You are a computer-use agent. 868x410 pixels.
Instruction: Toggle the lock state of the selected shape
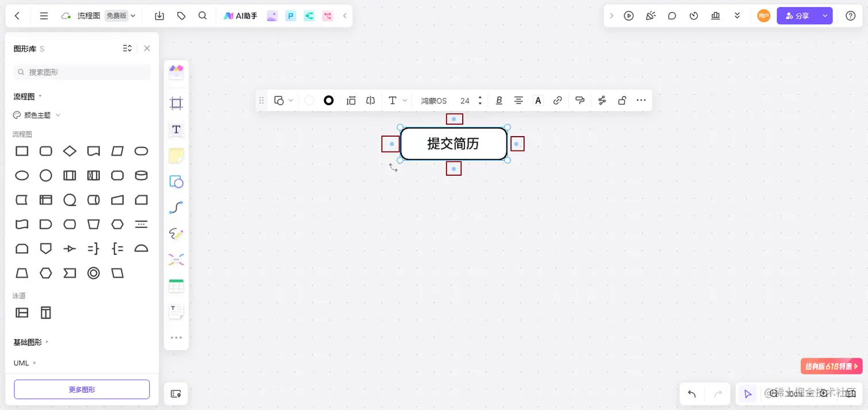pos(622,100)
